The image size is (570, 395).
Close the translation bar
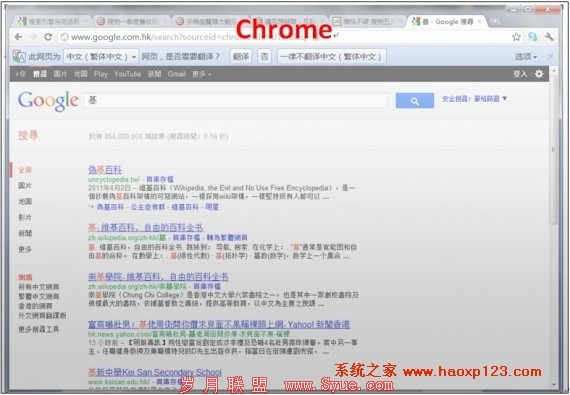pos(551,56)
